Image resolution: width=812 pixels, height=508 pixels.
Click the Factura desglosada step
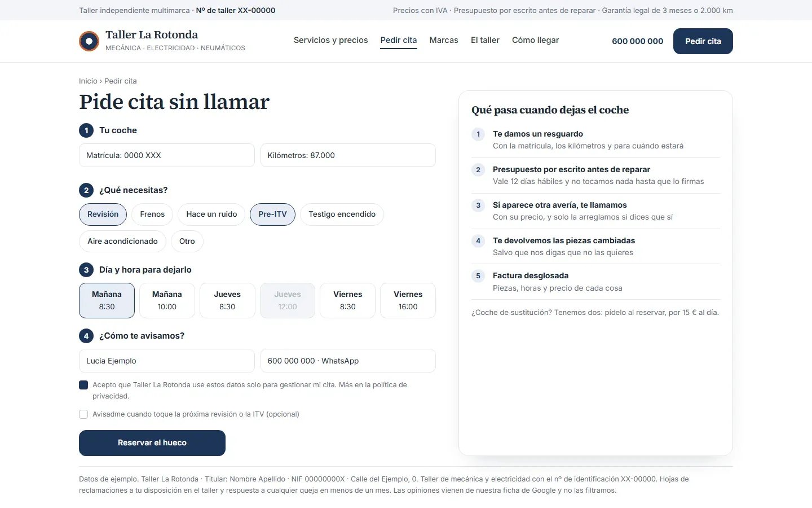[x=596, y=282]
